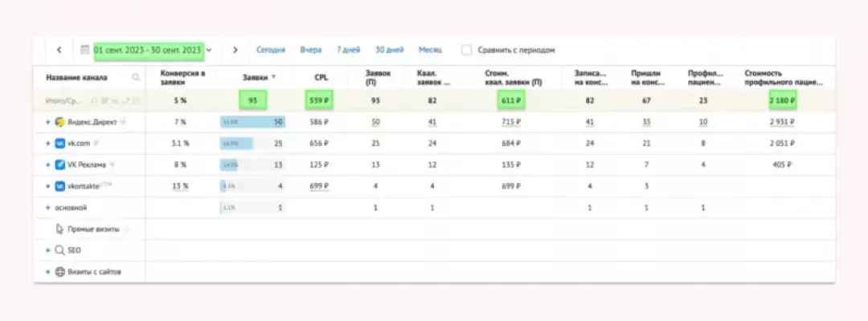Expand the Яндекс.Директ channel row
Viewport: 868px width, 321px height.
47,122
